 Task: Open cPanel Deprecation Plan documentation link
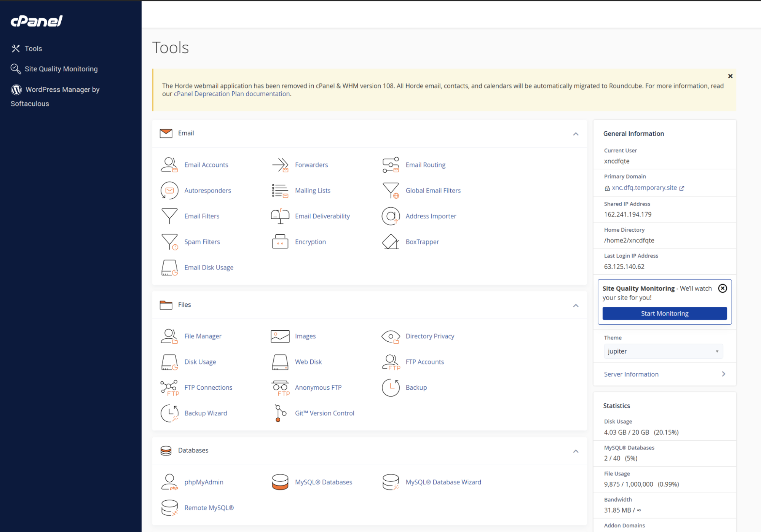[x=232, y=94]
